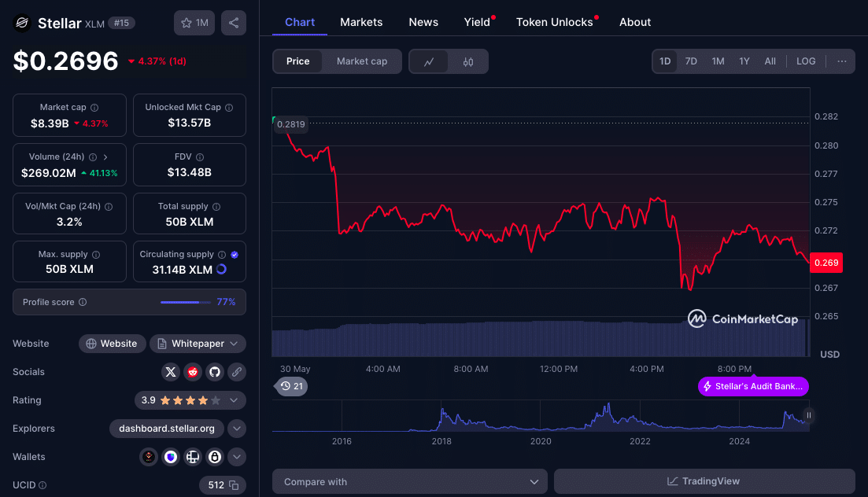Click the first dark wallet icon in Wallets row
This screenshot has height=497, width=868.
click(x=149, y=457)
